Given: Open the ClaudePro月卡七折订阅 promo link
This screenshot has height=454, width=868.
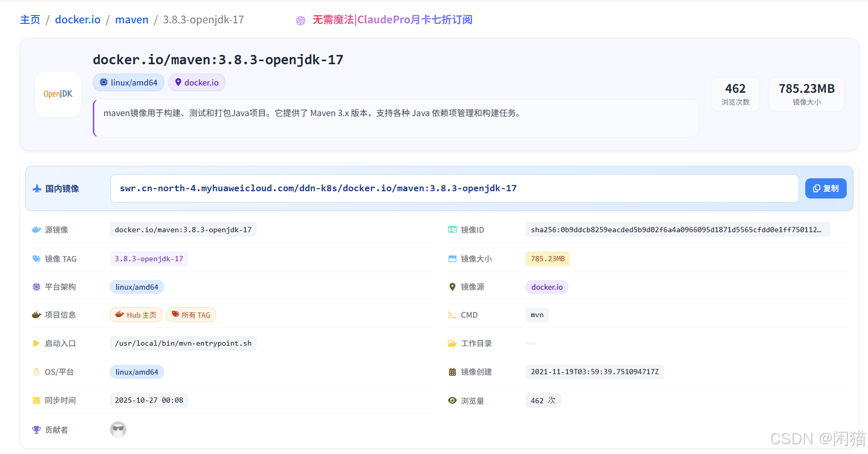Looking at the screenshot, I should point(392,20).
